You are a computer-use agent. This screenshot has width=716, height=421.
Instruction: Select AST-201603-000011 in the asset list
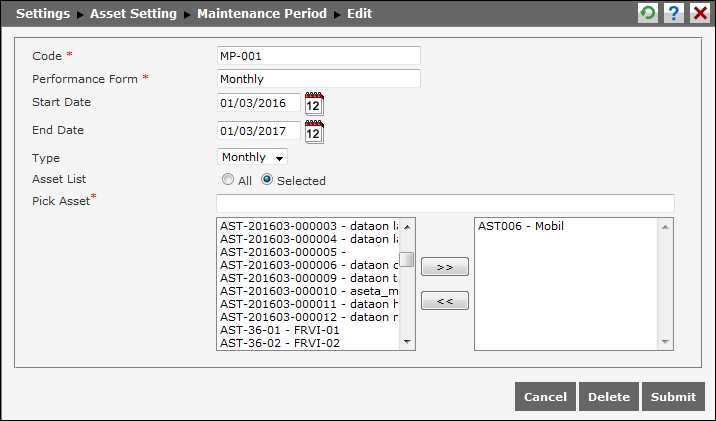click(x=309, y=304)
